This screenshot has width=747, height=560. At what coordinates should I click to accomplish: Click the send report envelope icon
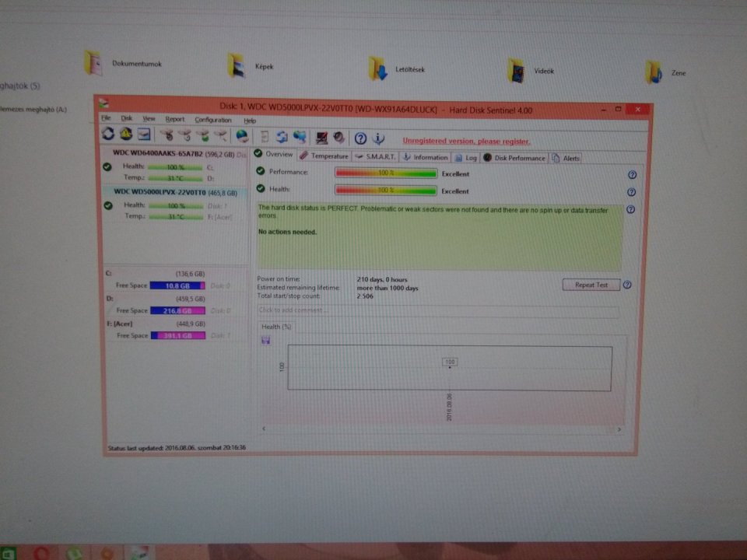[x=144, y=135]
